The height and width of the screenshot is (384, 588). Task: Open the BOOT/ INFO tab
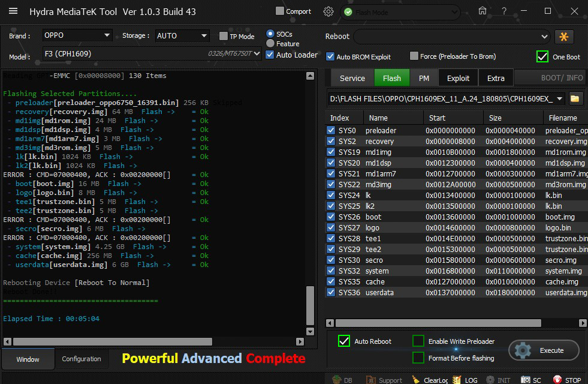click(551, 78)
